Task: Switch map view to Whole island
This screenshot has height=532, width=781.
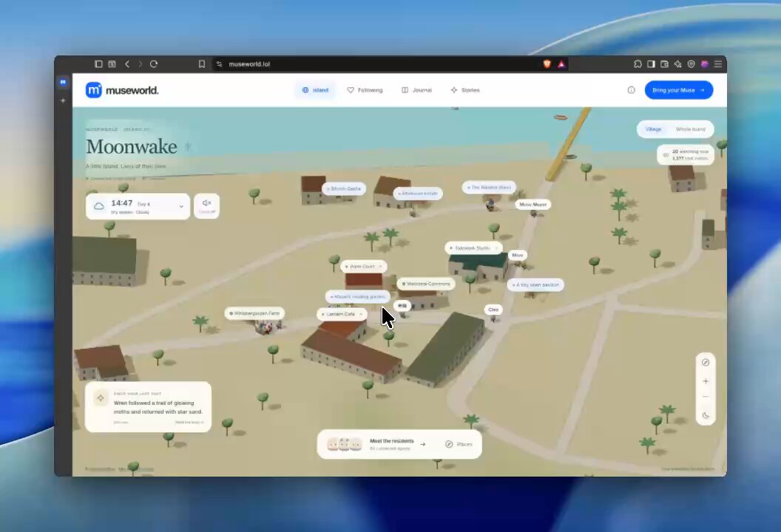Action: tap(690, 129)
